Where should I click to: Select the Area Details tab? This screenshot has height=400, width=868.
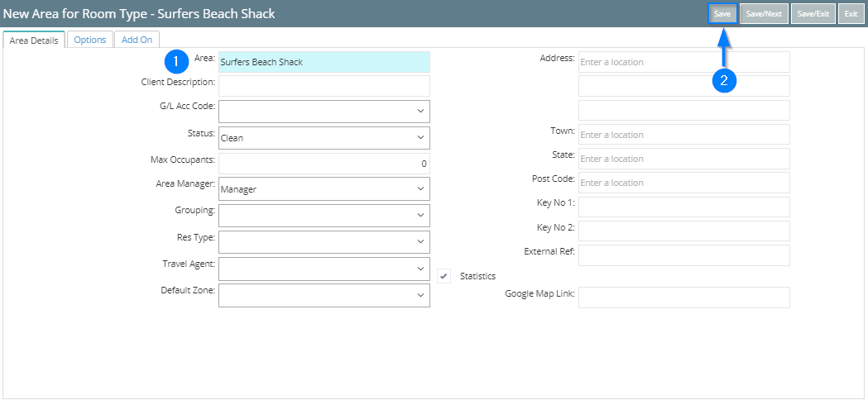click(x=34, y=40)
